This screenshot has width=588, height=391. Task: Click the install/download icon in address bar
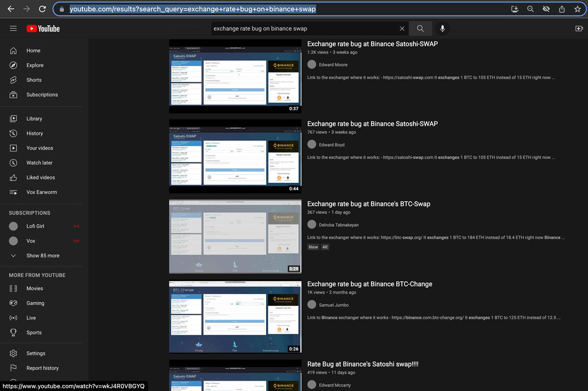click(x=514, y=9)
